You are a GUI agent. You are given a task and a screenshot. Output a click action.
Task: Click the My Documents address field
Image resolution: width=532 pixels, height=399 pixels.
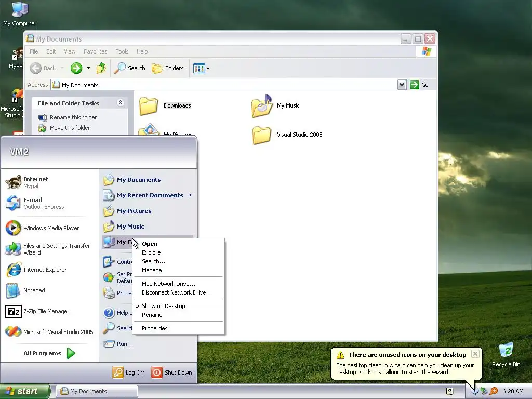pos(224,85)
